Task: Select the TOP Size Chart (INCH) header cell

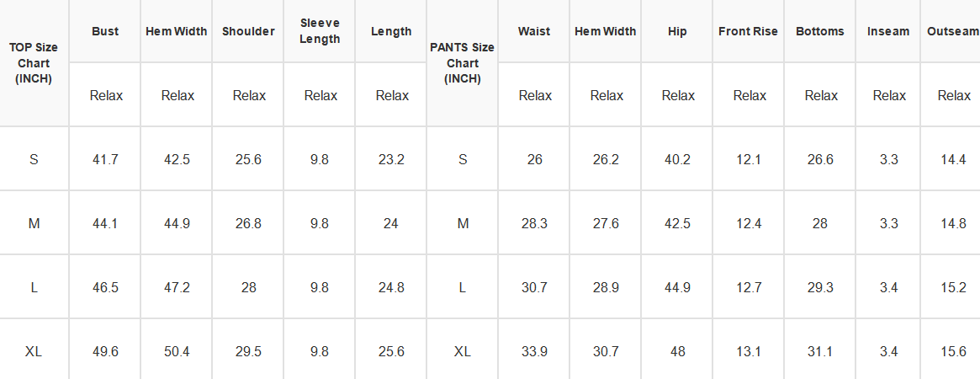Action: point(34,63)
